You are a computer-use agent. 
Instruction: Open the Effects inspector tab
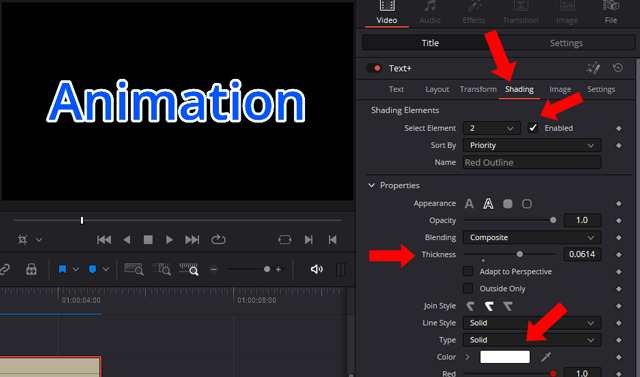click(474, 12)
